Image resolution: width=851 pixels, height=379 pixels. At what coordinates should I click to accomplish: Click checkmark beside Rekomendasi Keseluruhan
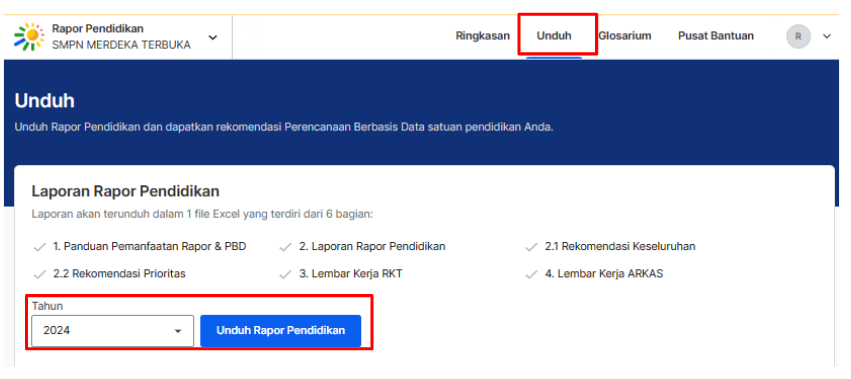pos(531,247)
